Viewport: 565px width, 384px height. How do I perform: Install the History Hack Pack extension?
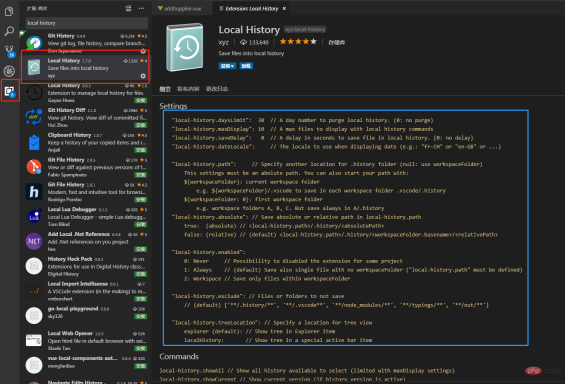point(141,274)
